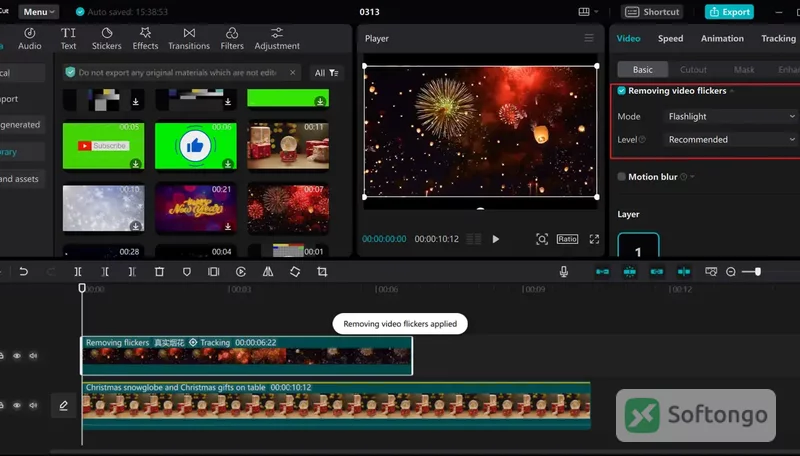The width and height of the screenshot is (800, 456).
Task: Open the Audio media tab
Action: (x=30, y=39)
